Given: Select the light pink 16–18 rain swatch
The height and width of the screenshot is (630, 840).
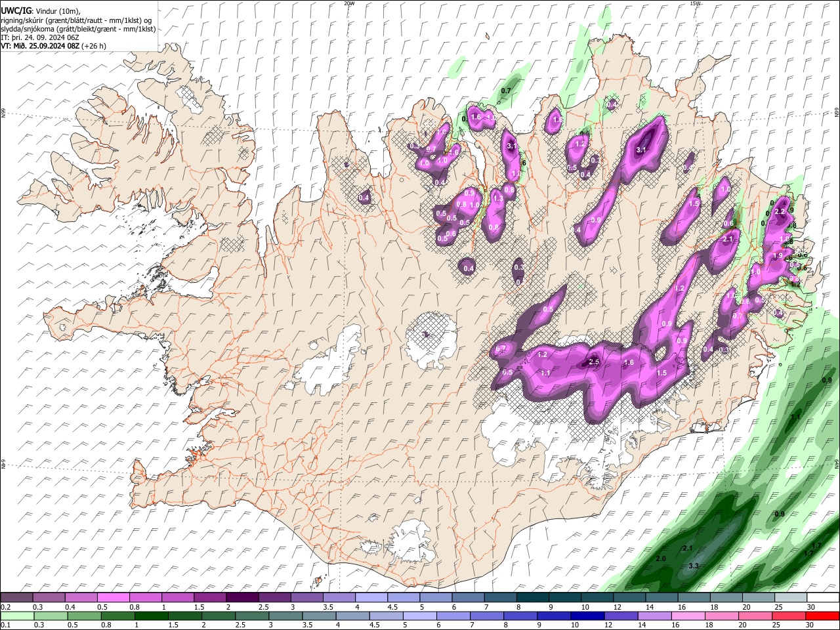Looking at the screenshot, I should coord(688,616).
